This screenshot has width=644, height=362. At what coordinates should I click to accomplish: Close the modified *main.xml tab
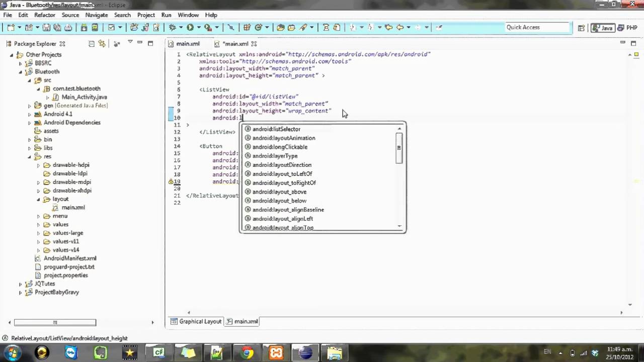[254, 44]
